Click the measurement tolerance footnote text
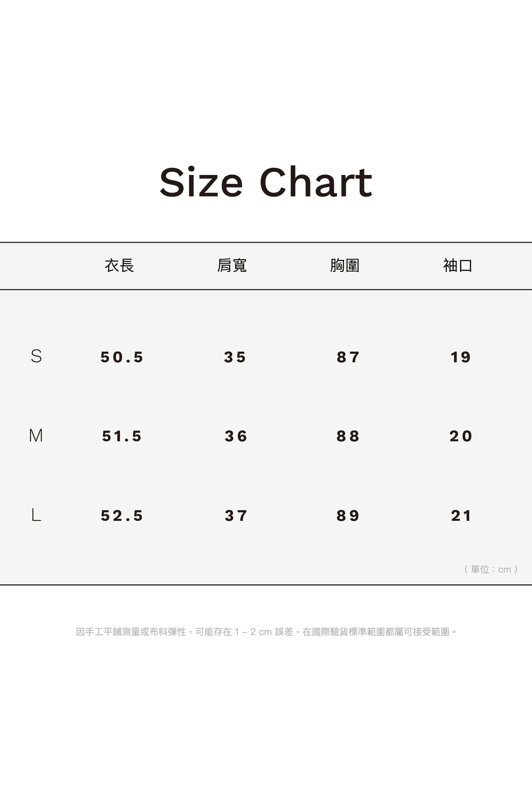 (x=266, y=632)
